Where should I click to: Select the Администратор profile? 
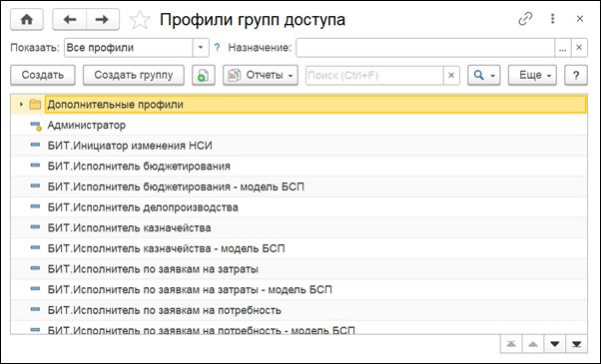point(299,125)
